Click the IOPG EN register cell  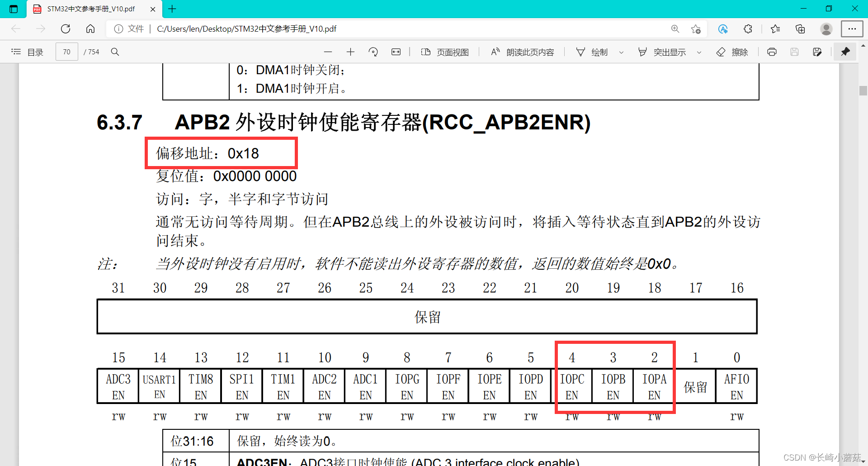pos(407,386)
